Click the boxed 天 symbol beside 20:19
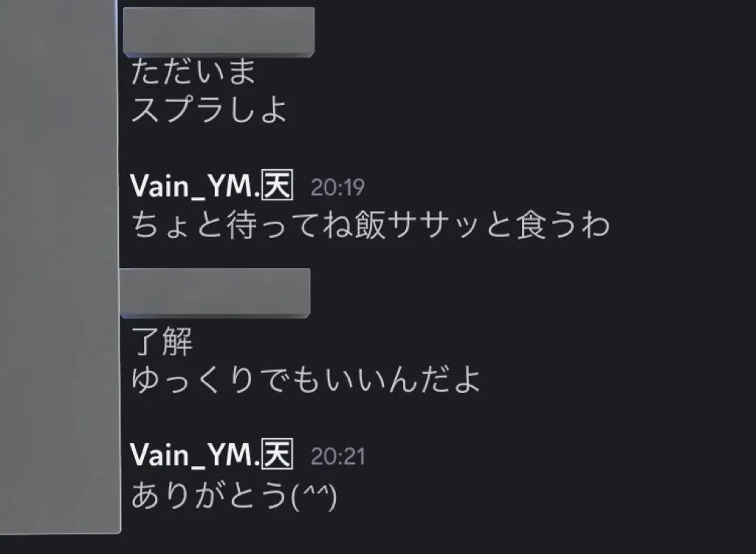 click(x=278, y=185)
